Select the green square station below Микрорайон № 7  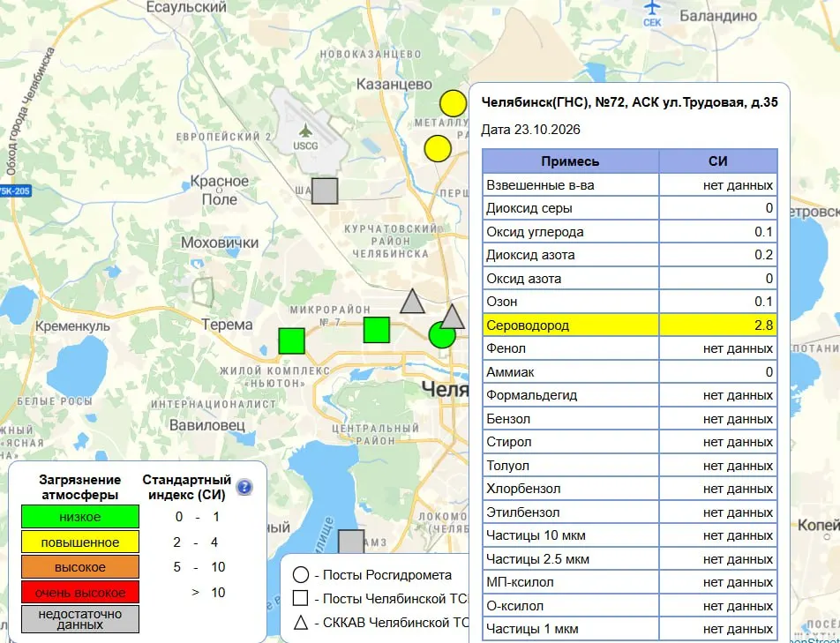click(x=377, y=330)
